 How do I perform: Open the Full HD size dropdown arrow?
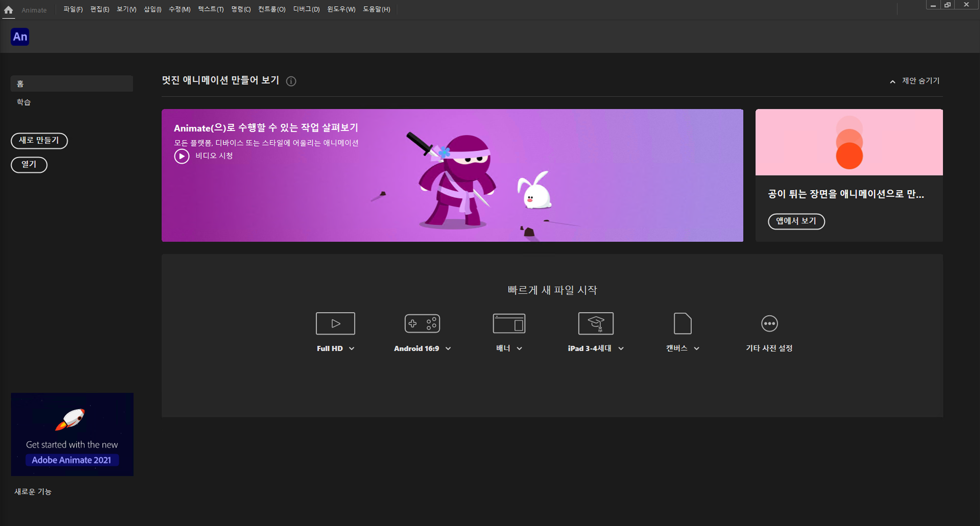click(x=352, y=348)
